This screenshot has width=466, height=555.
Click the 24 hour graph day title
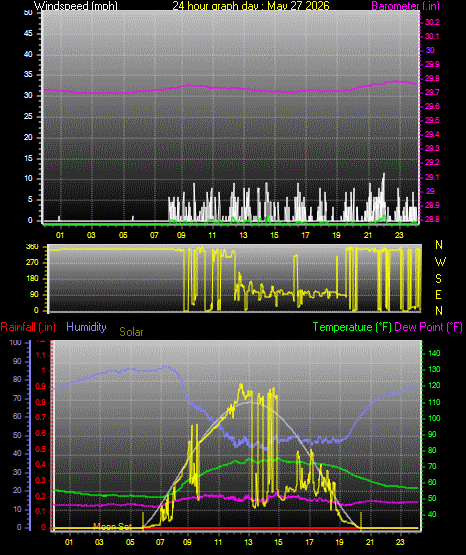pyautogui.click(x=251, y=6)
